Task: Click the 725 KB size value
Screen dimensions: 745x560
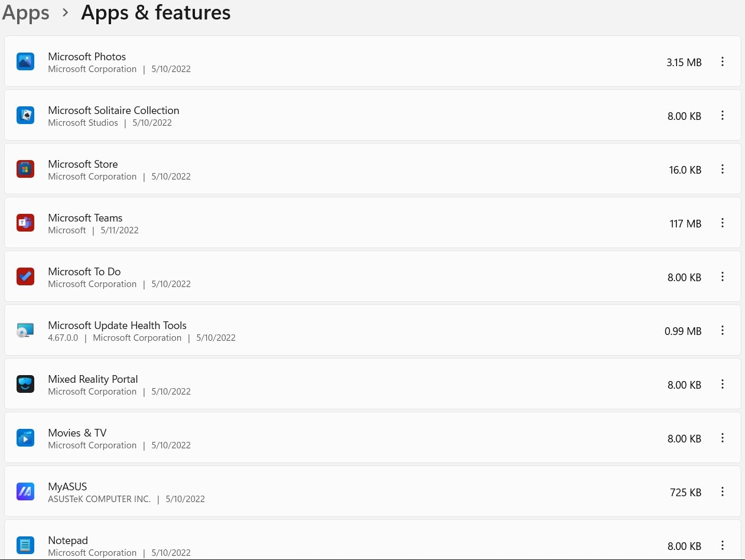Action: coord(685,492)
